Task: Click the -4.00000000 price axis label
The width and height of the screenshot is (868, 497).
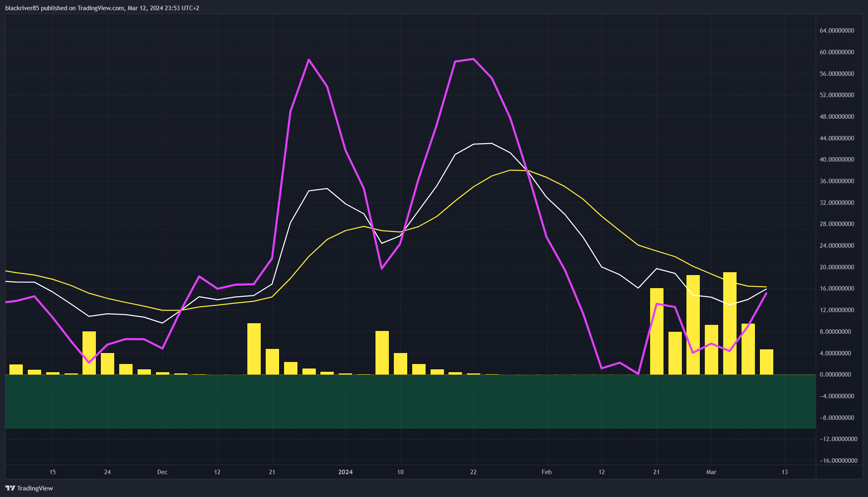Action: 837,396
